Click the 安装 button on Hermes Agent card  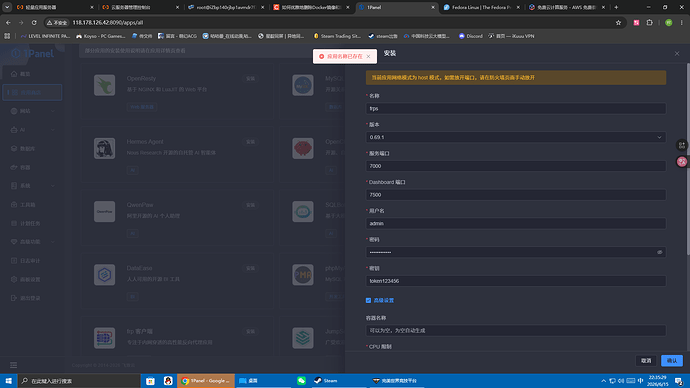[x=250, y=142]
